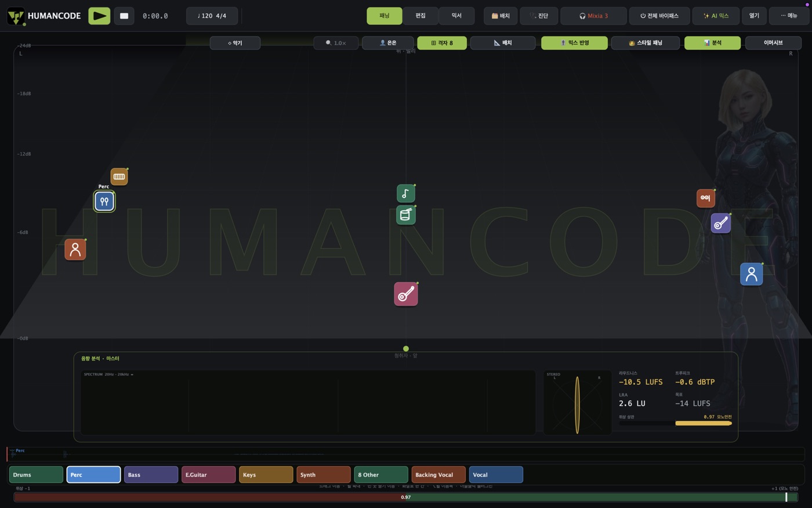This screenshot has height=508, width=812.
Task: Switch to the 믹서 tab
Action: 456,16
